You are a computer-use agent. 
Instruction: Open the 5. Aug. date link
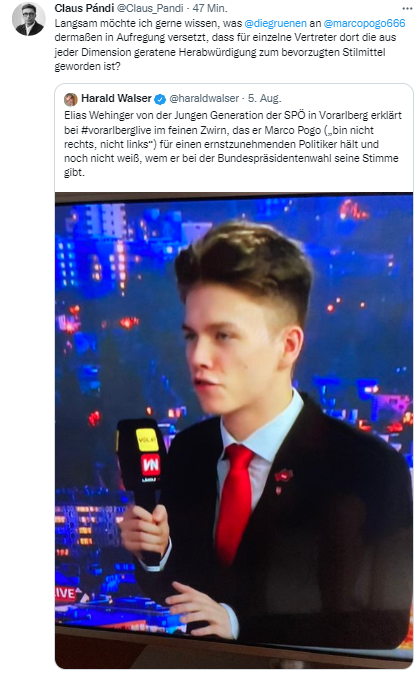click(x=264, y=99)
